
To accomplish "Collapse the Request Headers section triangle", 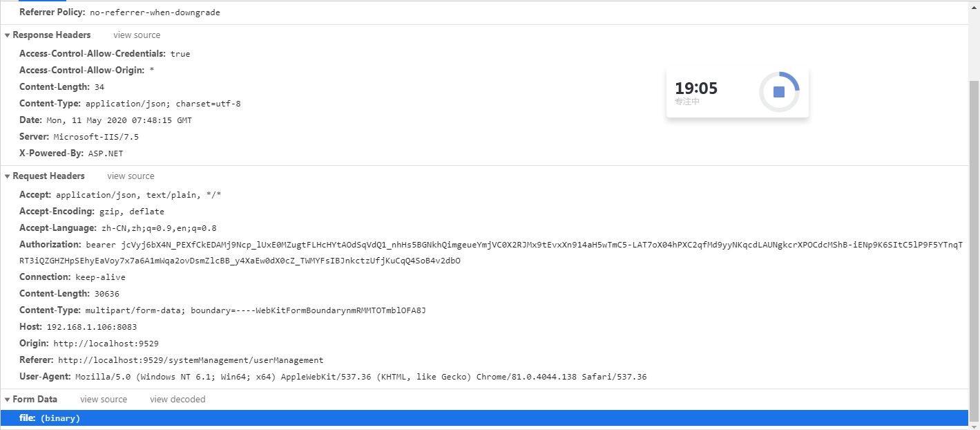I will coord(7,176).
